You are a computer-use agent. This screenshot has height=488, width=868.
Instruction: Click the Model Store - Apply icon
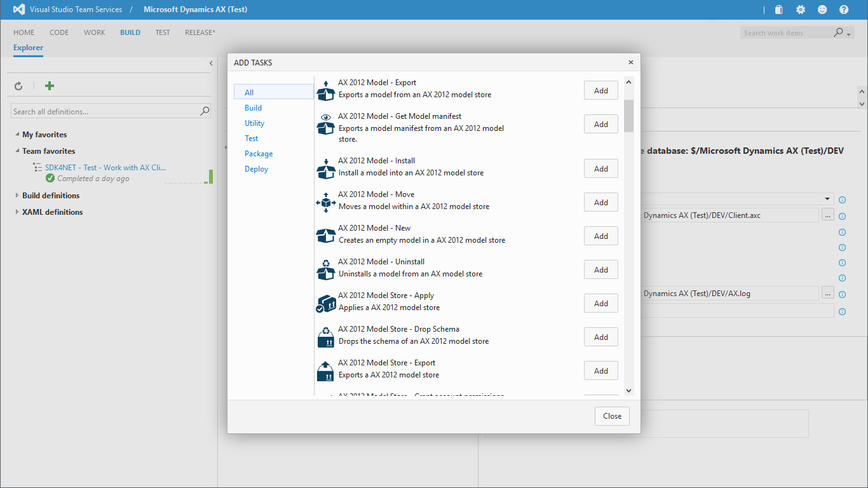(x=325, y=303)
